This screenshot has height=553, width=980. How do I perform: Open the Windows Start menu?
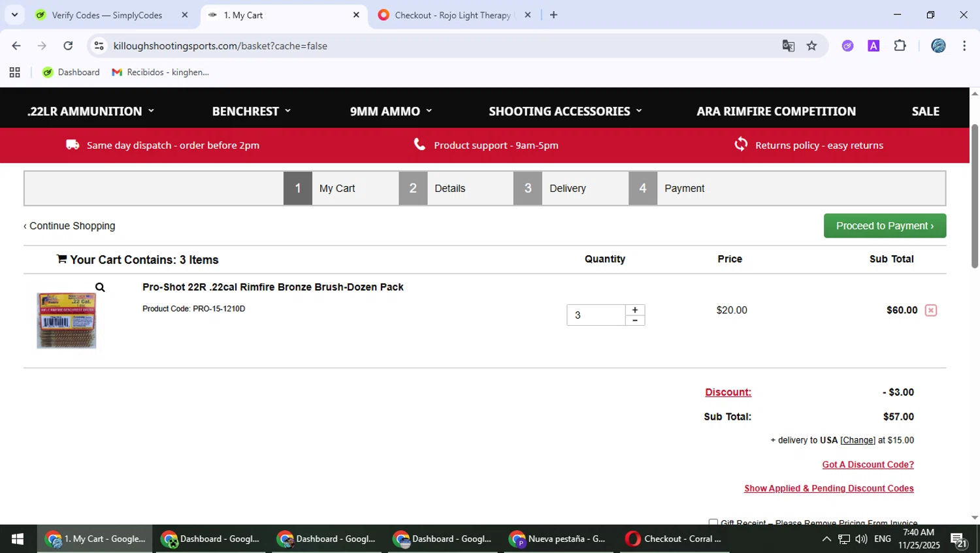tap(18, 539)
